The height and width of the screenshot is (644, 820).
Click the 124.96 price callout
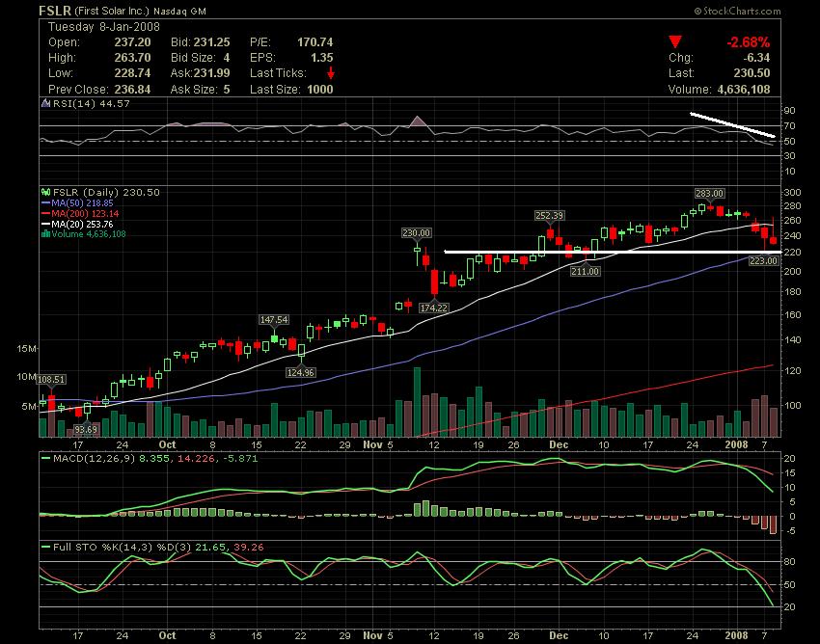300,372
